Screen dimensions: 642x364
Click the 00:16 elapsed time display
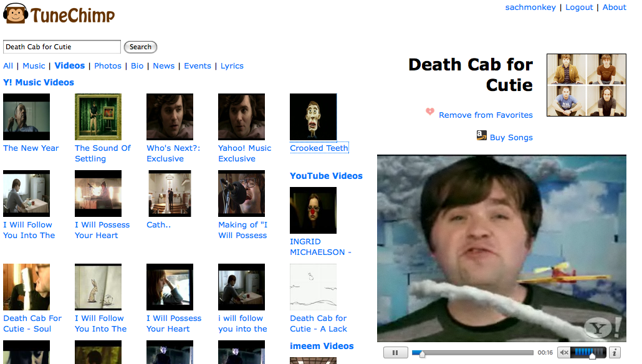point(545,353)
